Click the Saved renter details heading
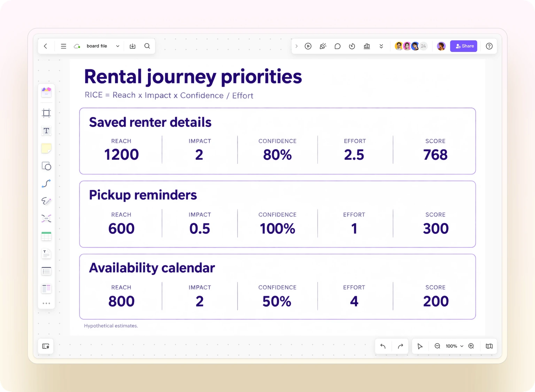535x392 pixels. pos(150,123)
